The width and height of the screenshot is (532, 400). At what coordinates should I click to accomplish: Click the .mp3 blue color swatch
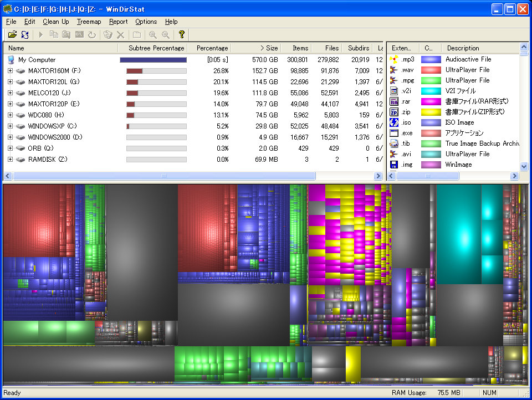click(431, 59)
